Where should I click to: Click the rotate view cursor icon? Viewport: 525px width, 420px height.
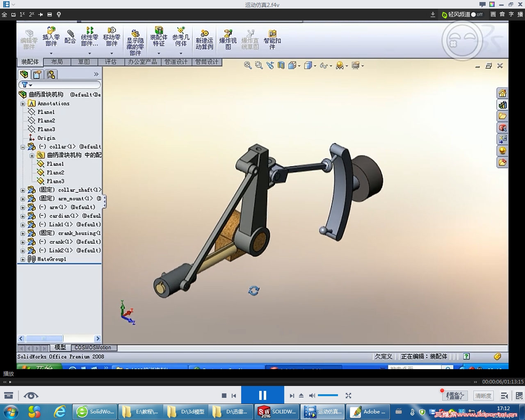(254, 291)
